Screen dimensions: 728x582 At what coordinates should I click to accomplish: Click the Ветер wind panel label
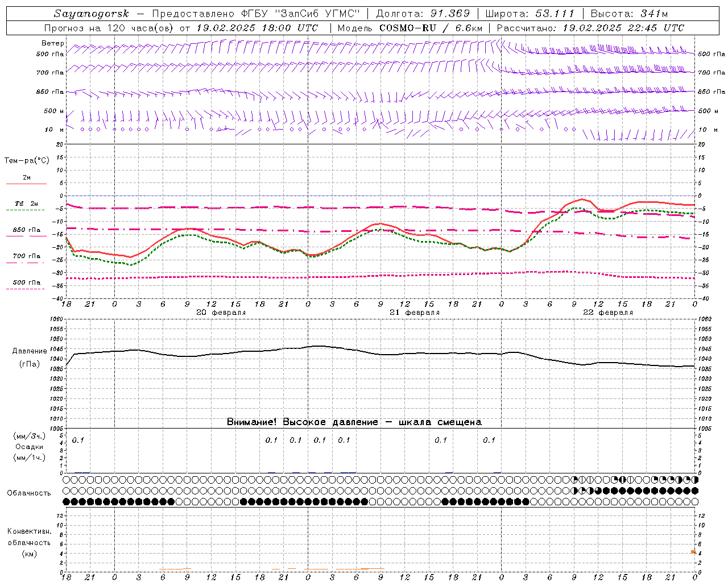[x=52, y=43]
